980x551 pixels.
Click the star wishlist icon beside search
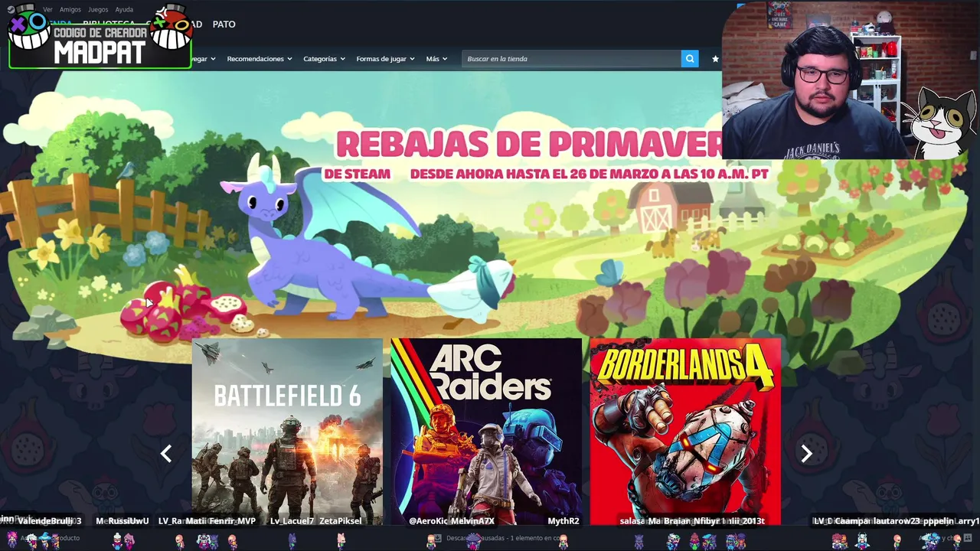[x=715, y=59]
